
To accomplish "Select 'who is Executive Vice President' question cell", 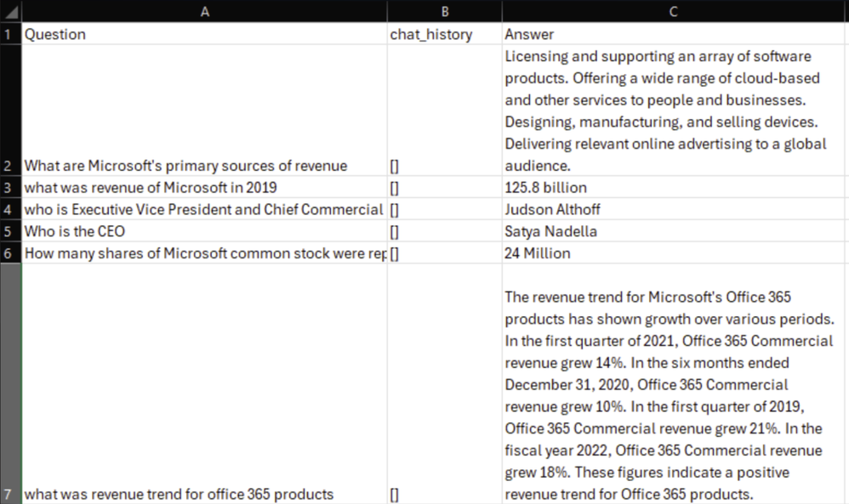I will [x=205, y=209].
